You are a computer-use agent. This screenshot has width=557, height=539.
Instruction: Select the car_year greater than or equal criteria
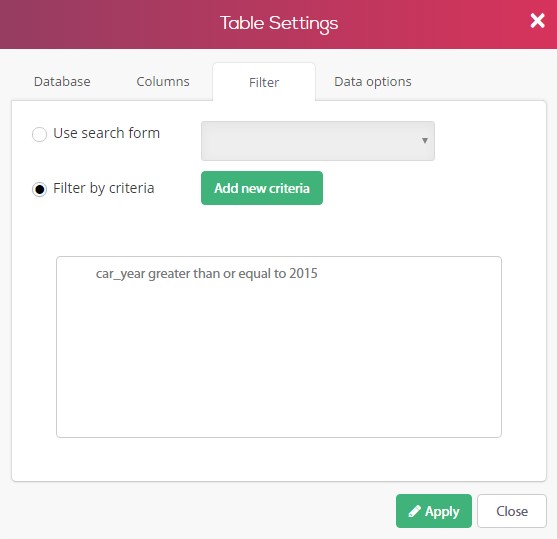click(206, 274)
